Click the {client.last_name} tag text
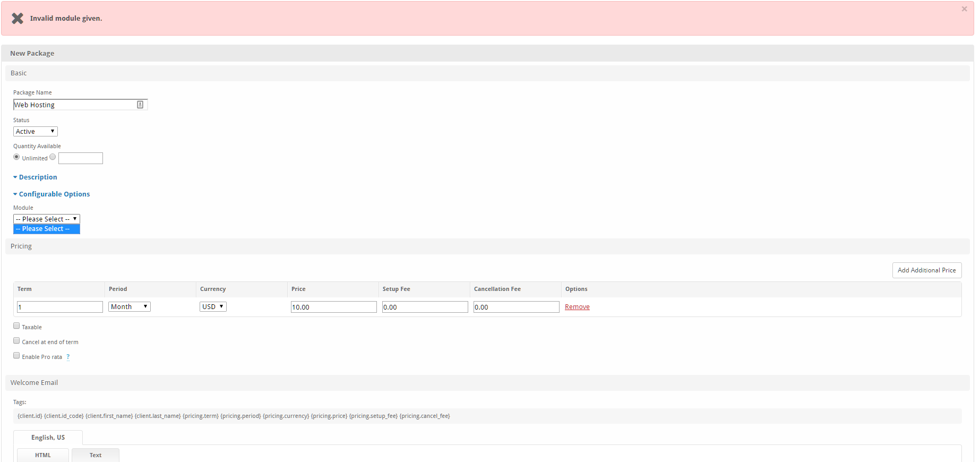Image resolution: width=980 pixels, height=462 pixels. tap(158, 416)
